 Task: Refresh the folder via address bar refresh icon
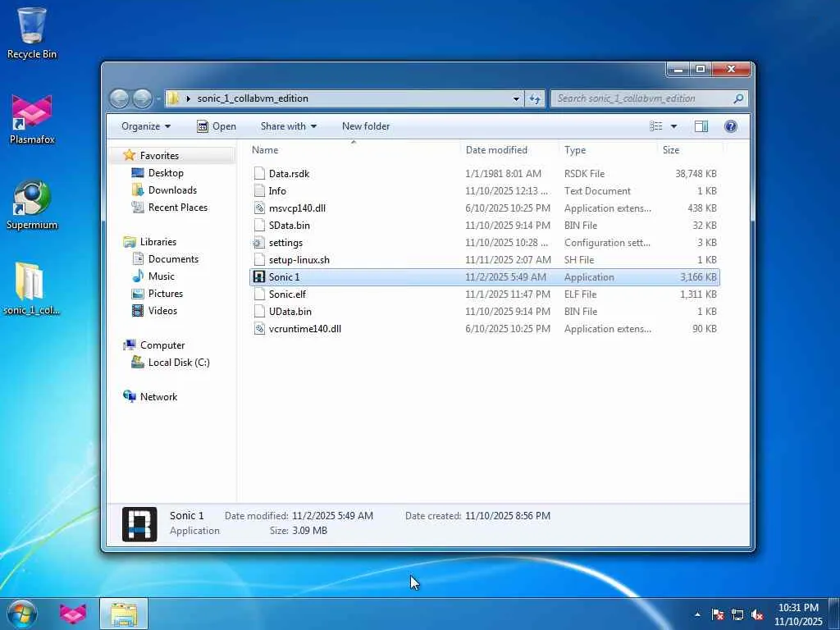point(535,98)
